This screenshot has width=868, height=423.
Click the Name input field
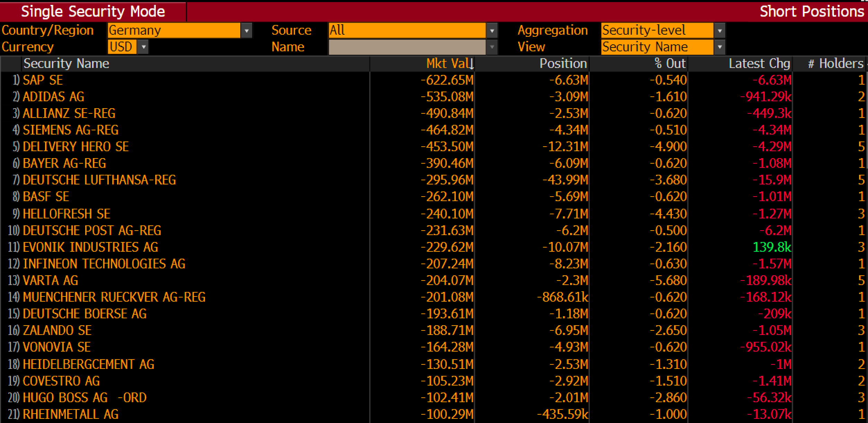[407, 47]
